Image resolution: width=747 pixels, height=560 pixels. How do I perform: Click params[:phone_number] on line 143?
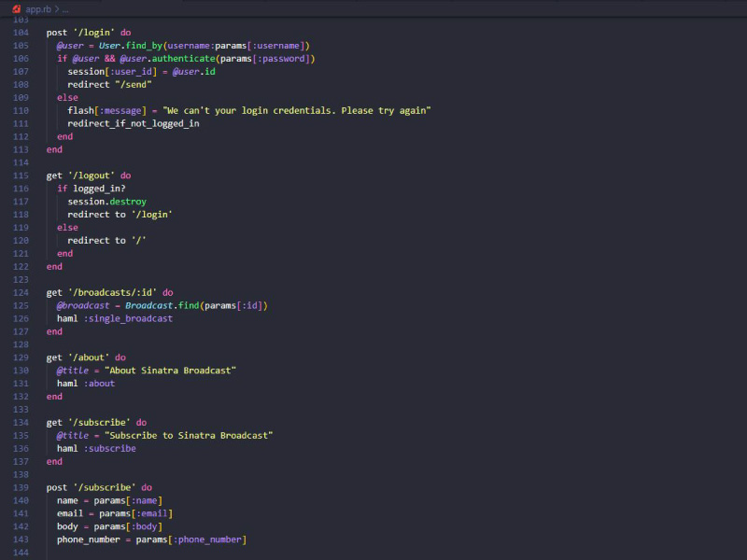[191, 539]
